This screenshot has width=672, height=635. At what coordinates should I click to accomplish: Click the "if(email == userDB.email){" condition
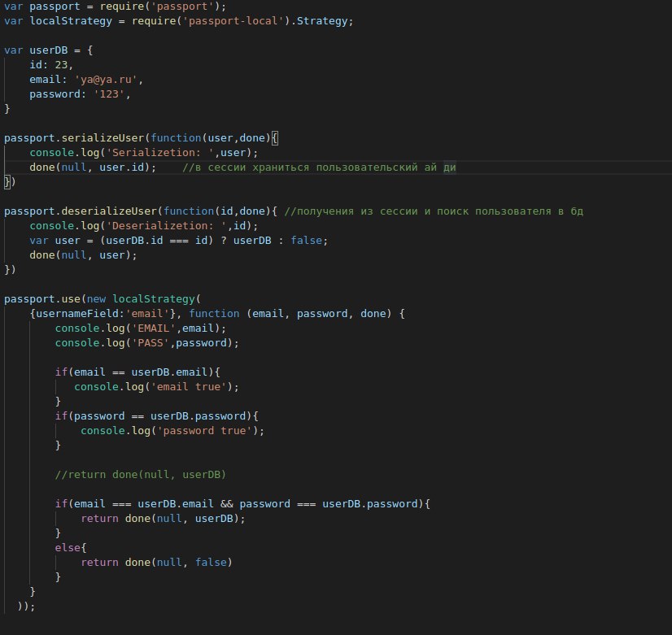137,372
